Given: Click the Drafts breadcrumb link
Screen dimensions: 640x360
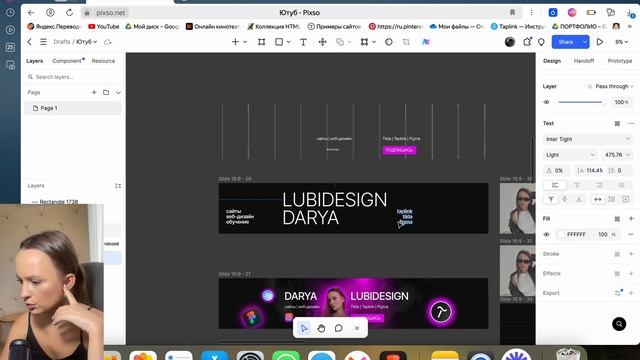Looking at the screenshot, I should [x=62, y=42].
